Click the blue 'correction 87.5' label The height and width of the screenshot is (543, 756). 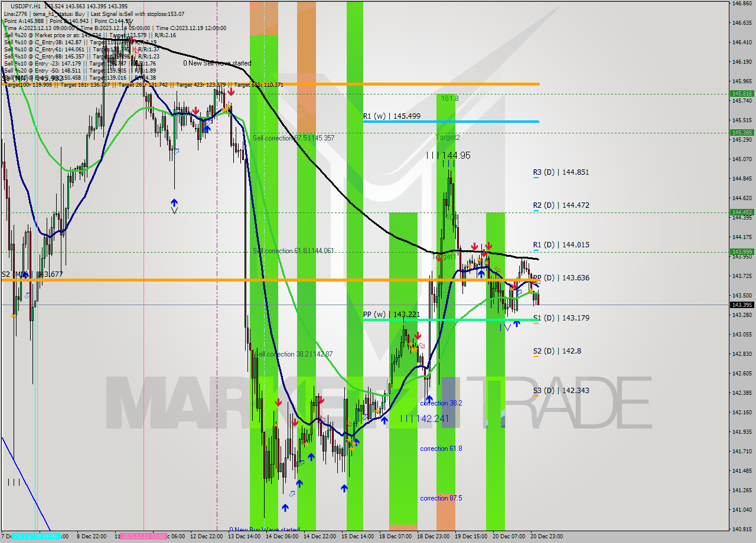pyautogui.click(x=441, y=498)
